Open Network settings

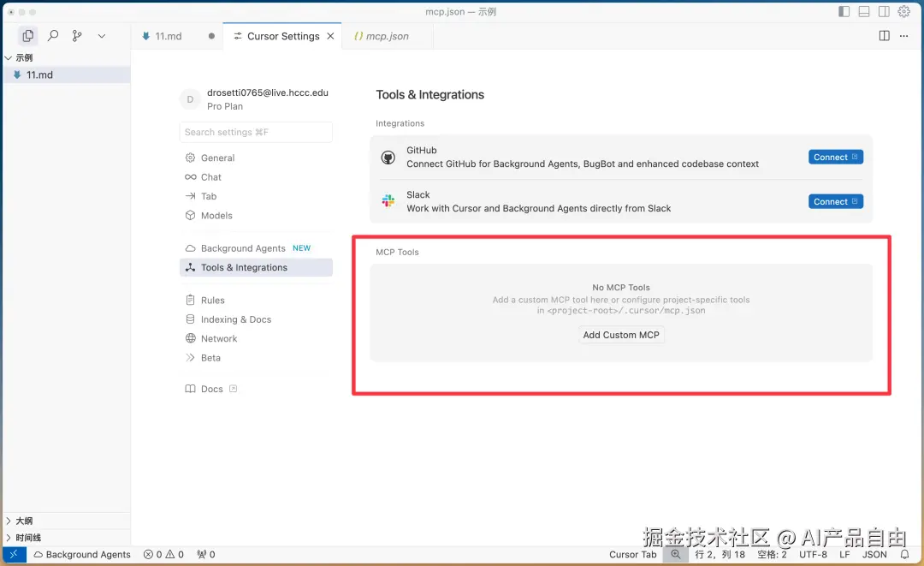256,338
